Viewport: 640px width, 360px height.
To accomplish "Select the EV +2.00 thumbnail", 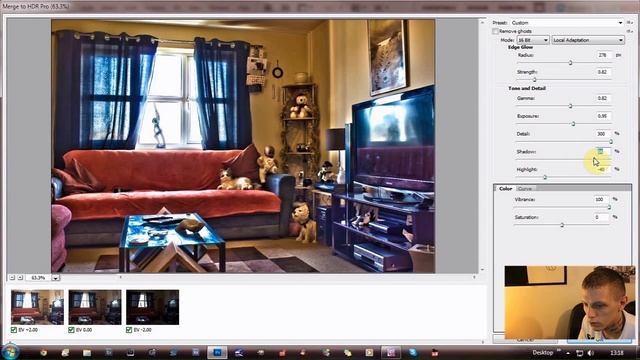I will [x=37, y=307].
